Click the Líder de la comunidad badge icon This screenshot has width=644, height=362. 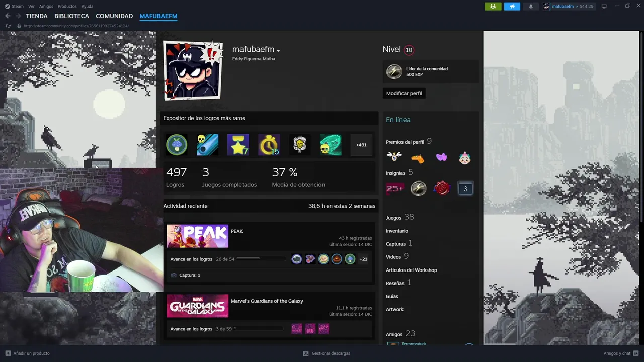pyautogui.click(x=394, y=72)
